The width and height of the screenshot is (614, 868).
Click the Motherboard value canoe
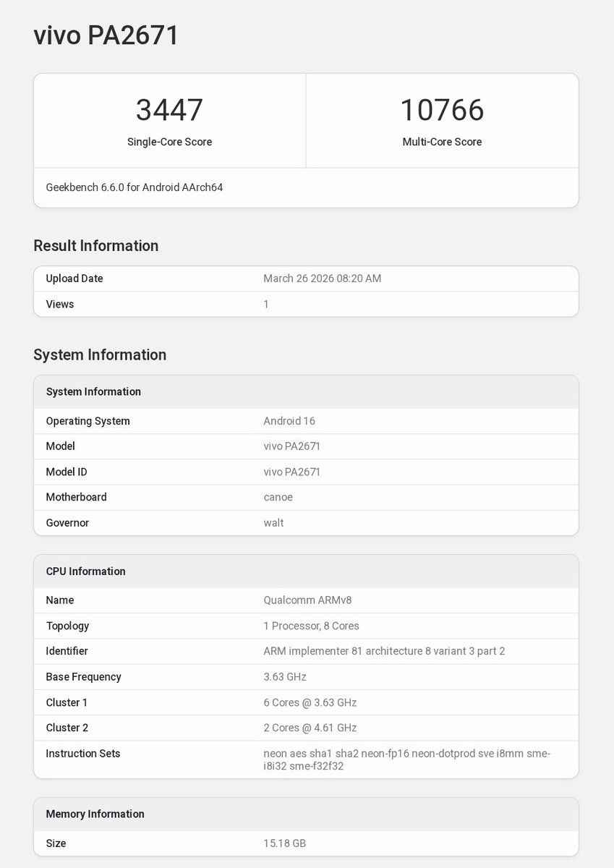coord(277,497)
